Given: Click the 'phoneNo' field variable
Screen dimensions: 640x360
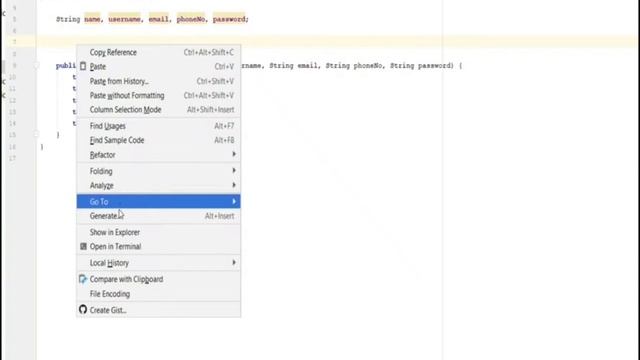Looking at the screenshot, I should pos(191,19).
